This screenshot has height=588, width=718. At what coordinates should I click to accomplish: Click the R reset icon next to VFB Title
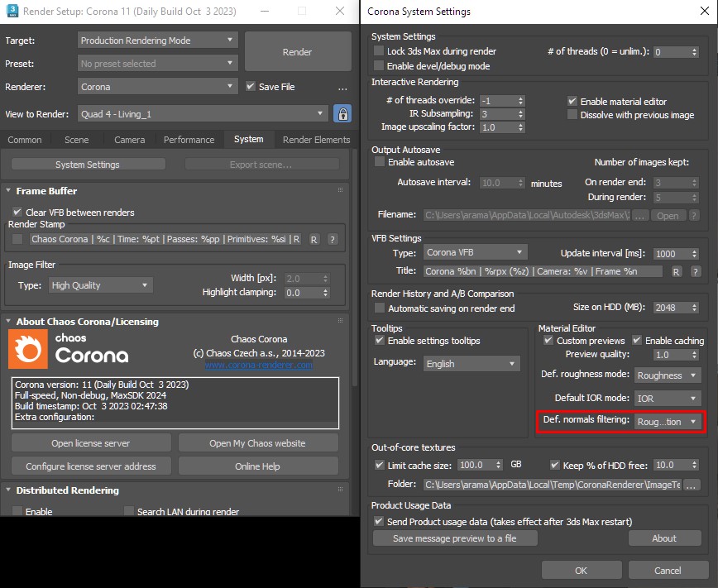(677, 271)
